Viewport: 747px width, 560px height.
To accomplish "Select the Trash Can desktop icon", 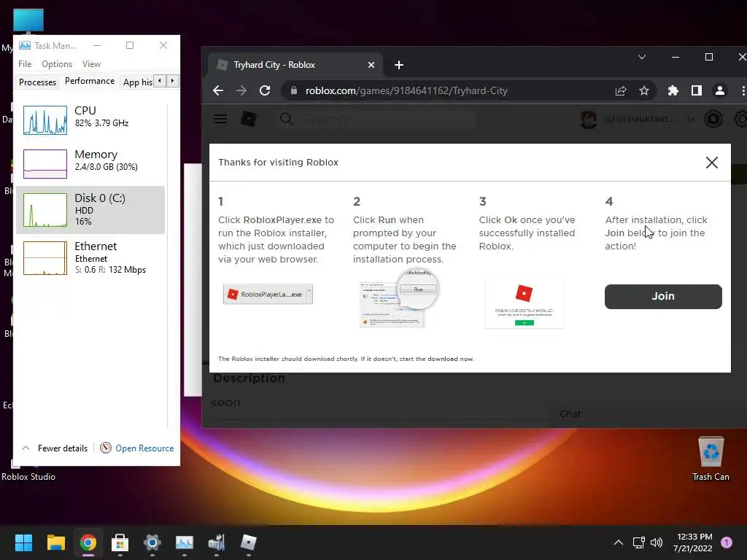I will coord(711,458).
